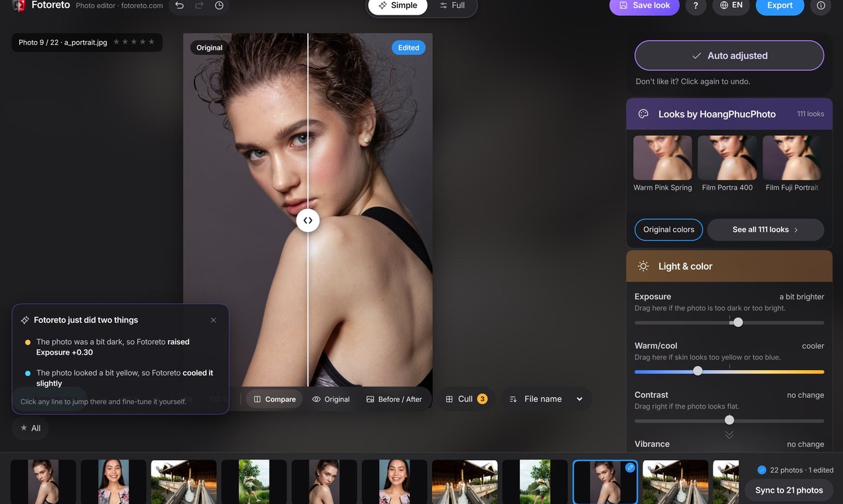Switch to Original colors
Viewport: 843px width, 504px height.
point(668,229)
